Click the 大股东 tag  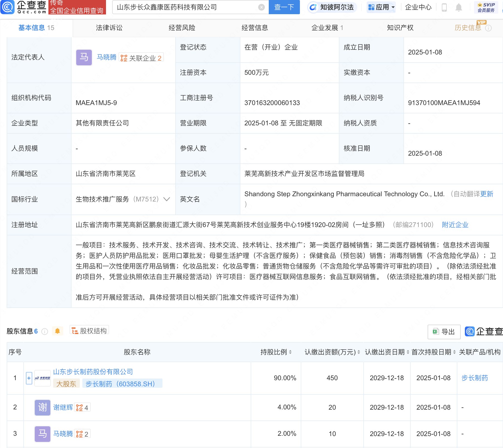[66, 384]
